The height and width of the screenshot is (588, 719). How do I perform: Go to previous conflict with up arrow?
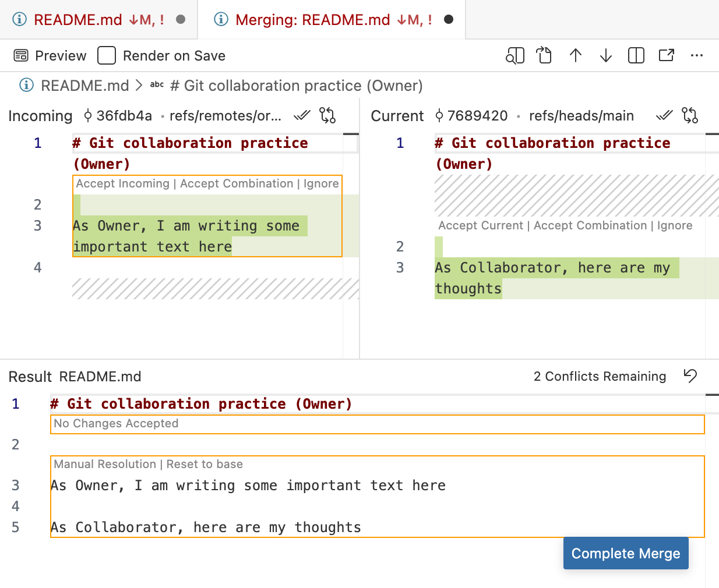click(x=576, y=56)
